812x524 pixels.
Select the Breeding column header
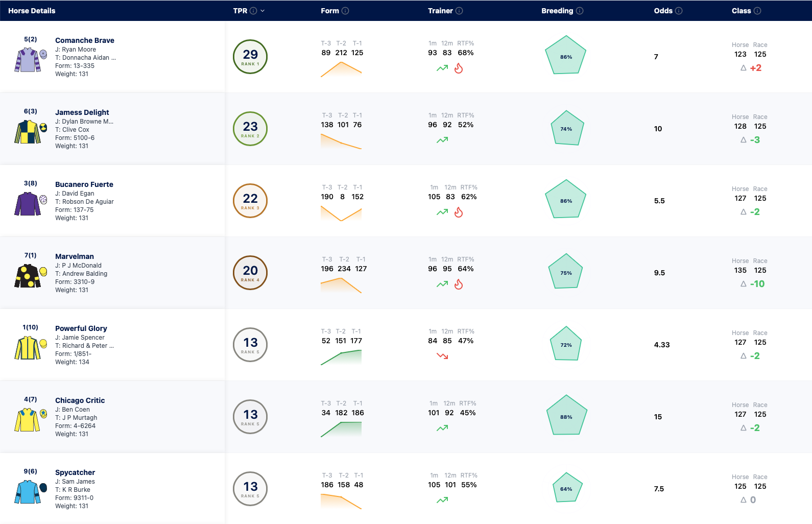[x=557, y=11]
